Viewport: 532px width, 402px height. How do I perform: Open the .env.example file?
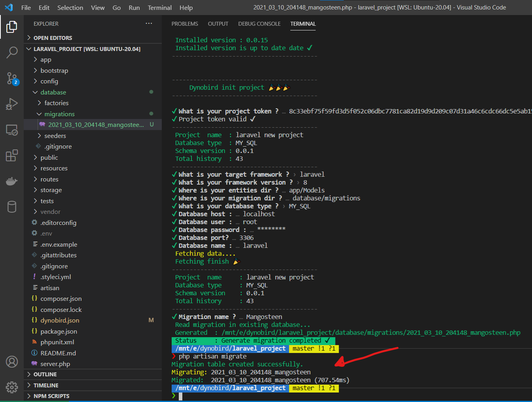click(x=93, y=245)
